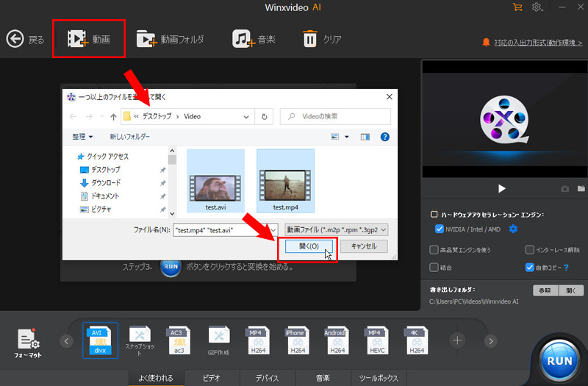Enable インターレース解除 checkbox
The image size is (588, 386).
point(529,250)
